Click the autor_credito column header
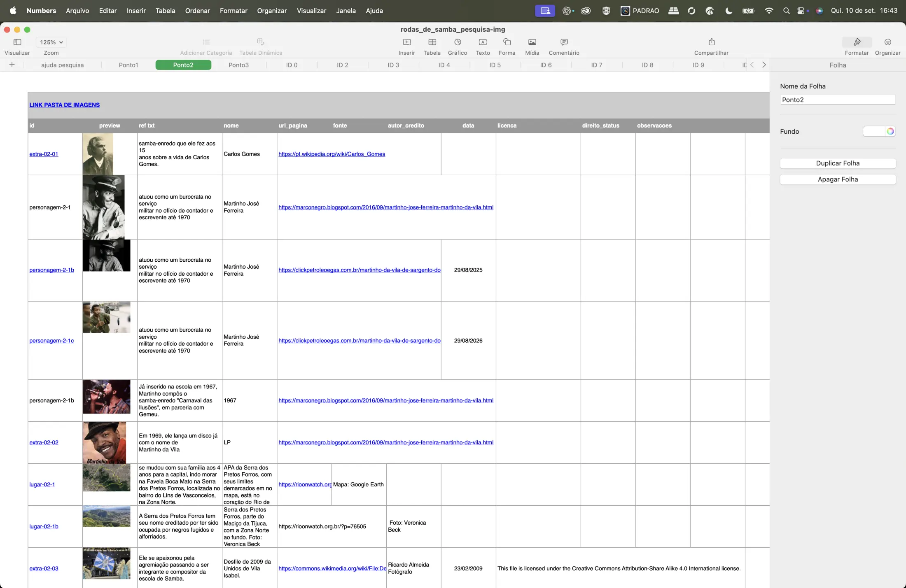The image size is (906, 588). pyautogui.click(x=406, y=126)
